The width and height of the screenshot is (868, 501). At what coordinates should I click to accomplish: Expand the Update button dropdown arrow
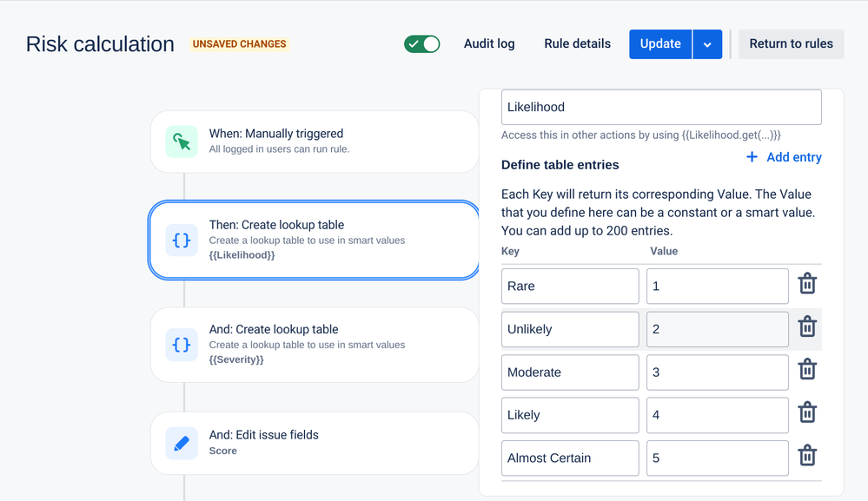coord(707,44)
